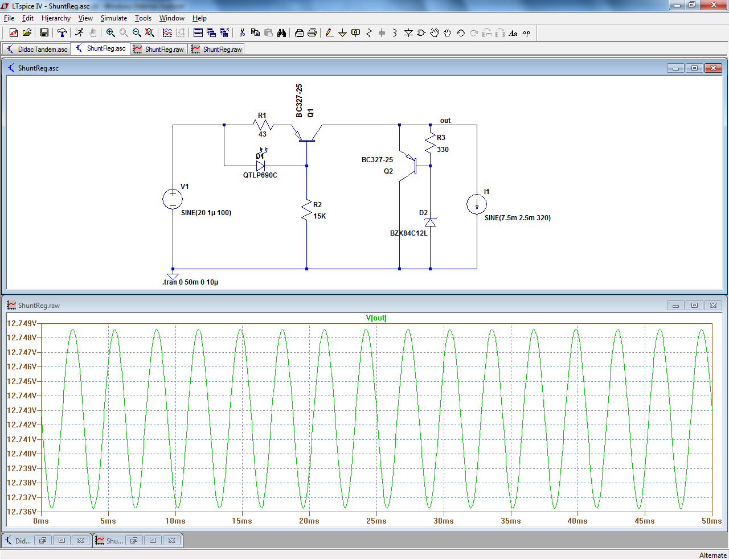This screenshot has width=729, height=560.
Task: Open the Help menu
Action: [x=199, y=18]
